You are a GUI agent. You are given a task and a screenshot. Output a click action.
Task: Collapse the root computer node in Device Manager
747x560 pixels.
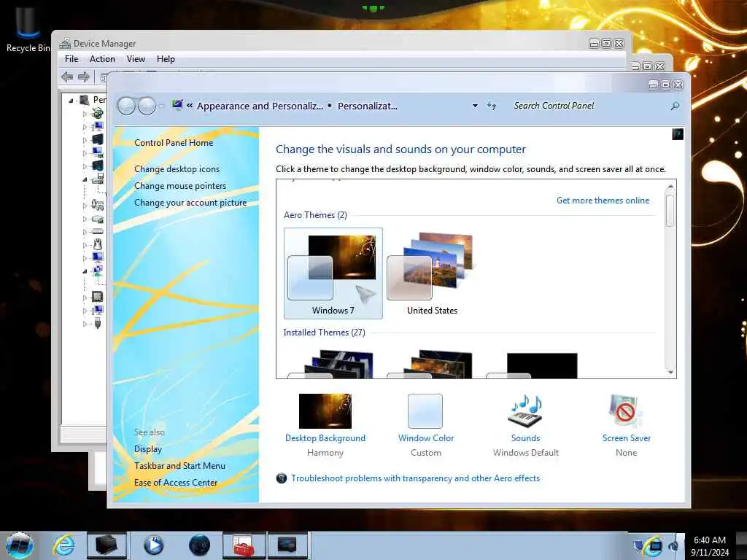[71, 101]
